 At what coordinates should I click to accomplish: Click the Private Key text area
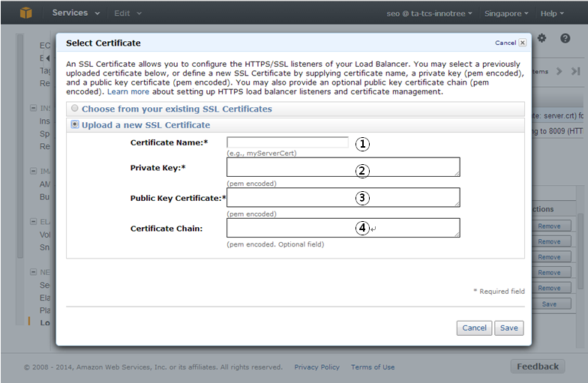point(343,167)
